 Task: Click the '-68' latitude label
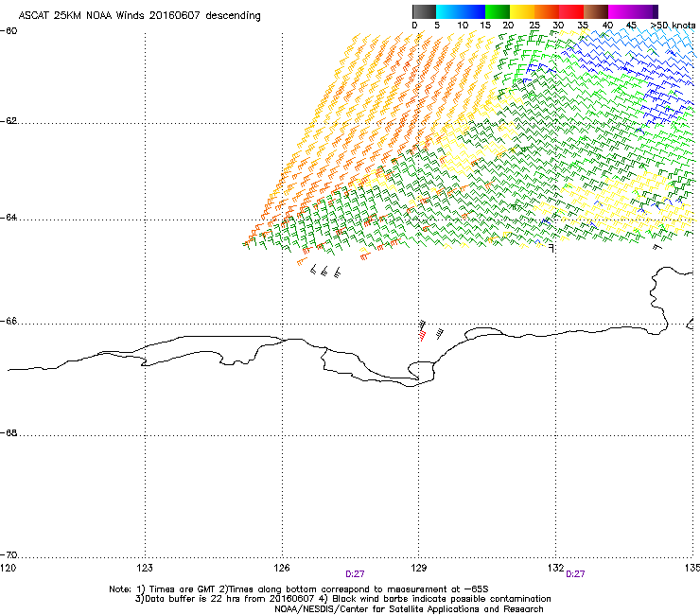click(x=9, y=433)
